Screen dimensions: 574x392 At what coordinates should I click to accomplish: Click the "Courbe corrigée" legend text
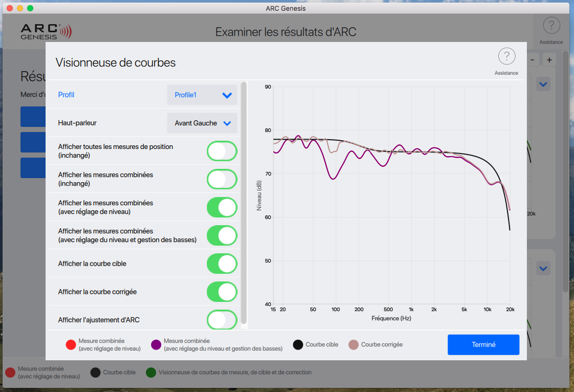pos(382,345)
